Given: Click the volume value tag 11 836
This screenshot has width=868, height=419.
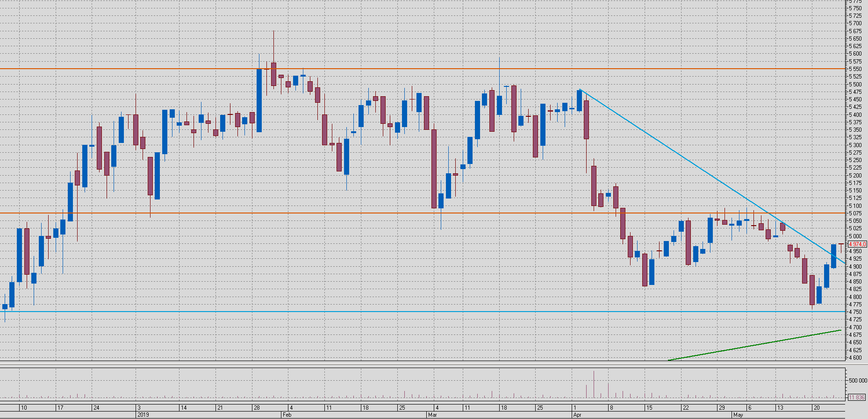Looking at the screenshot, I should [857, 398].
